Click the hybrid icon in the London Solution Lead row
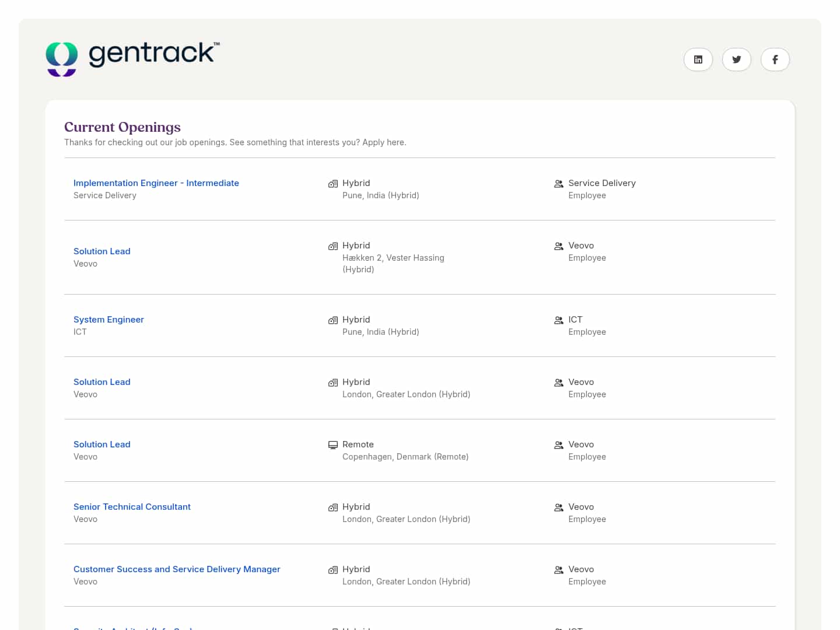The width and height of the screenshot is (840, 630). [333, 383]
